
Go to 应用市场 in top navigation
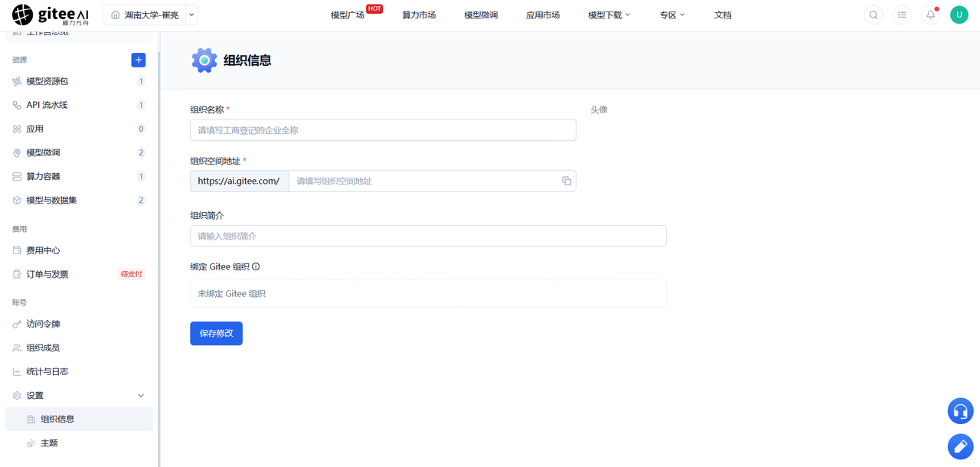coord(543,15)
